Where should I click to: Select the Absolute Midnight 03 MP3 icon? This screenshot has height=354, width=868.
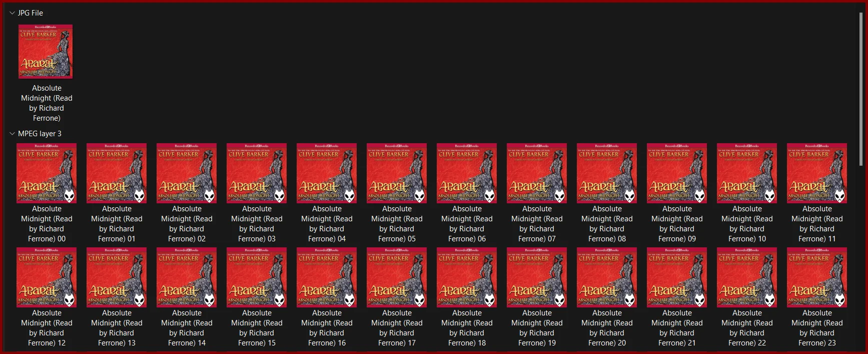[257, 173]
